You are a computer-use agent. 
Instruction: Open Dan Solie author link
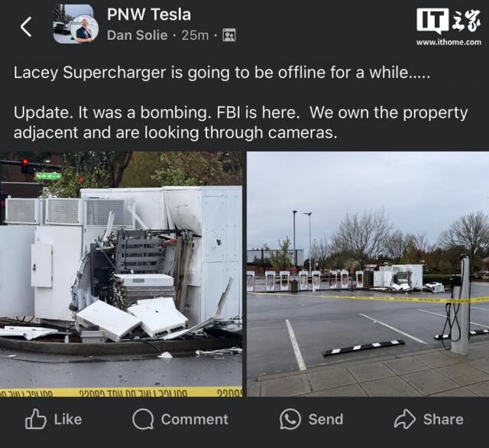coord(138,35)
